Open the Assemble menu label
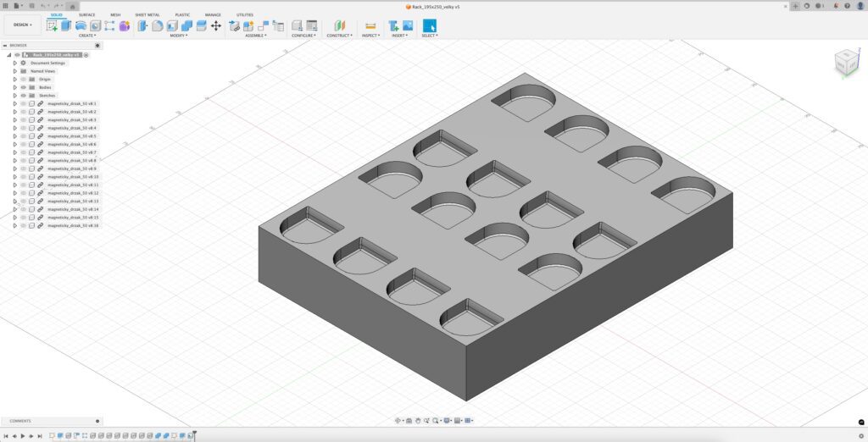The image size is (868, 442). [256, 36]
